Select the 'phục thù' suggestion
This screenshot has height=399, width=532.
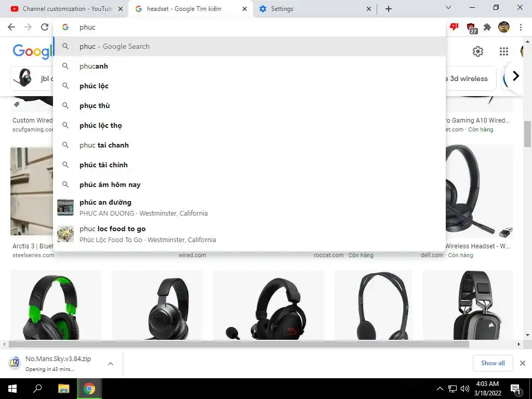[x=249, y=105]
